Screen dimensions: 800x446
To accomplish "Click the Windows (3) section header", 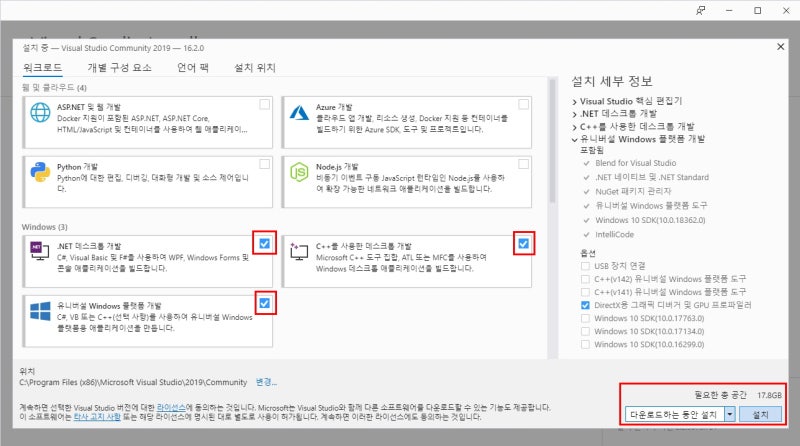I will (44, 227).
